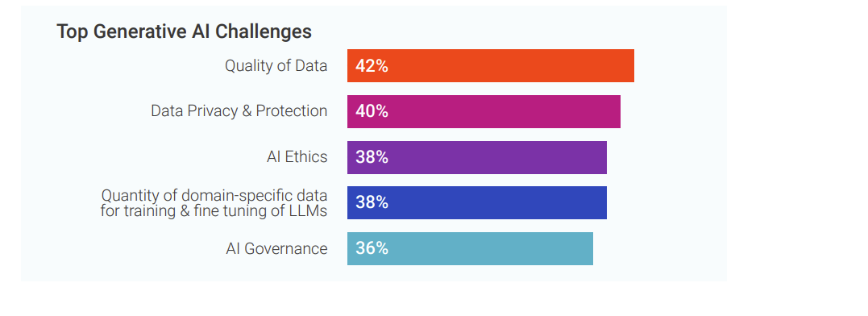Viewport: 868px width, 316px height.
Task: Click the right end of the AI Governance bar
Action: click(589, 248)
